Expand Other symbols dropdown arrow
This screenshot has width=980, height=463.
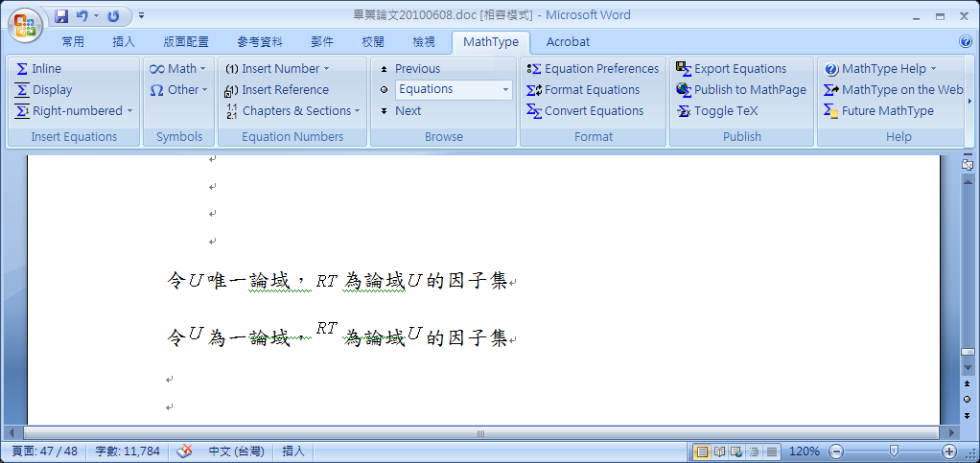pyautogui.click(x=203, y=90)
